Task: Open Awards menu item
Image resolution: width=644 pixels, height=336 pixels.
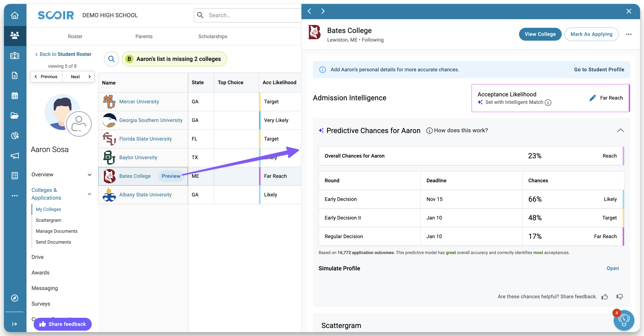Action: click(40, 273)
